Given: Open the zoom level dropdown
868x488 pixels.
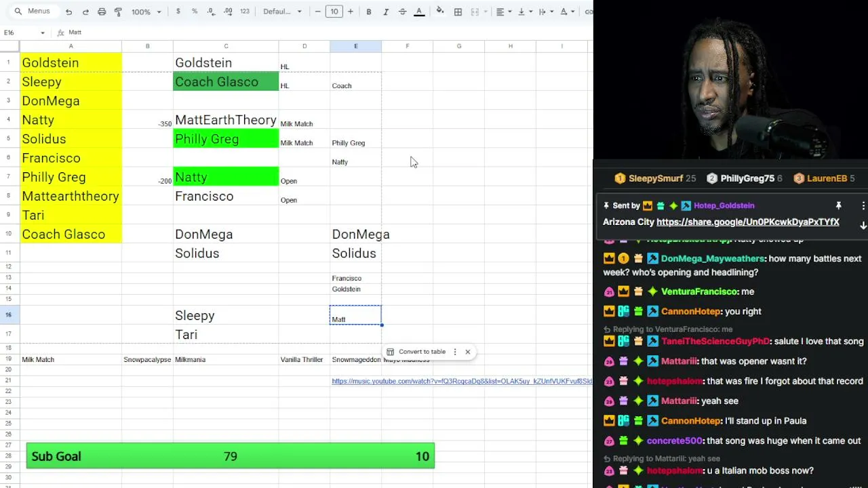Looking at the screenshot, I should click(x=146, y=12).
